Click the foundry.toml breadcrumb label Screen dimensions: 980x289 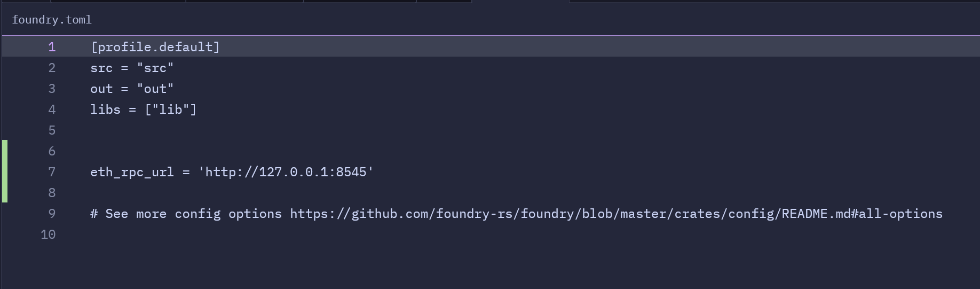[x=52, y=20]
